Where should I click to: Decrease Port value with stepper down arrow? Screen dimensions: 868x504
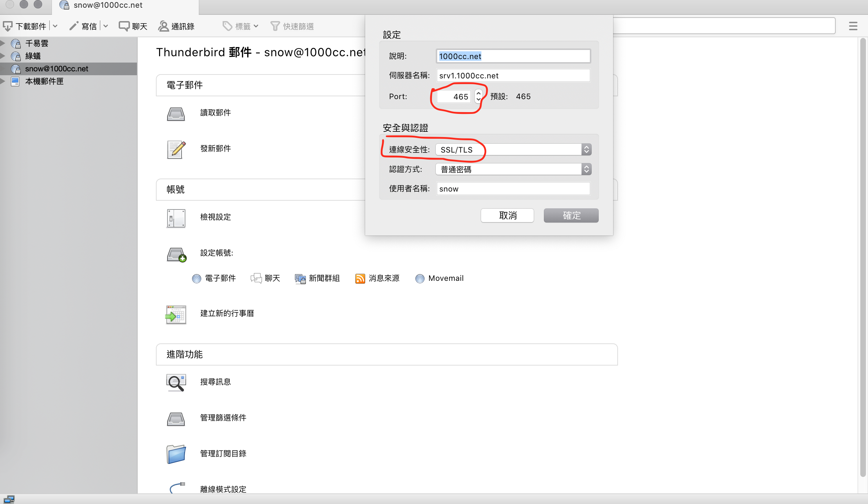click(x=479, y=100)
